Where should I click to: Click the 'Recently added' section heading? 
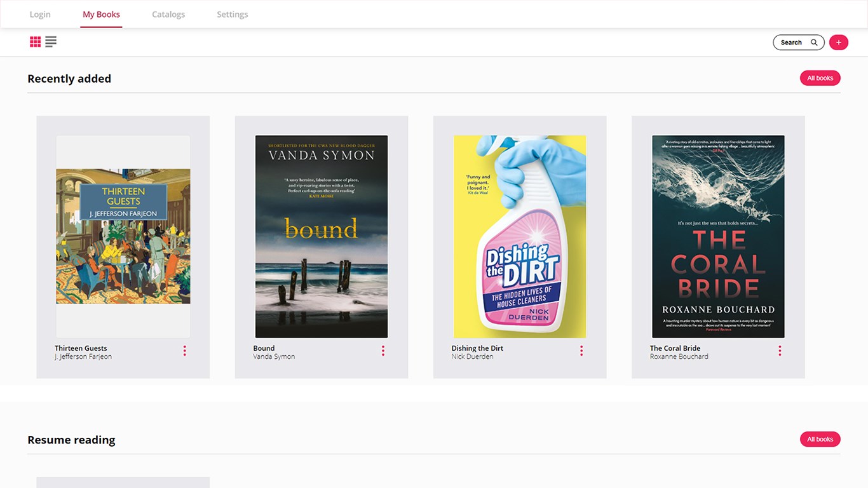69,79
